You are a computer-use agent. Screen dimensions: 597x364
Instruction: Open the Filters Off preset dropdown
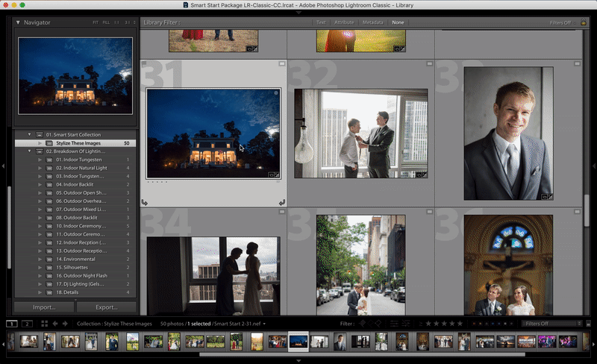pos(551,324)
